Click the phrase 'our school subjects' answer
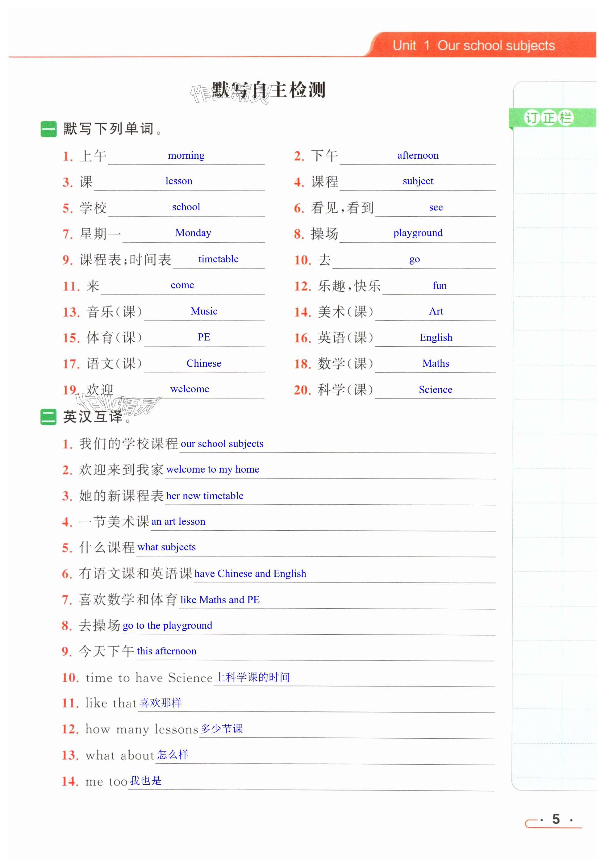The image size is (605, 868). click(x=222, y=444)
